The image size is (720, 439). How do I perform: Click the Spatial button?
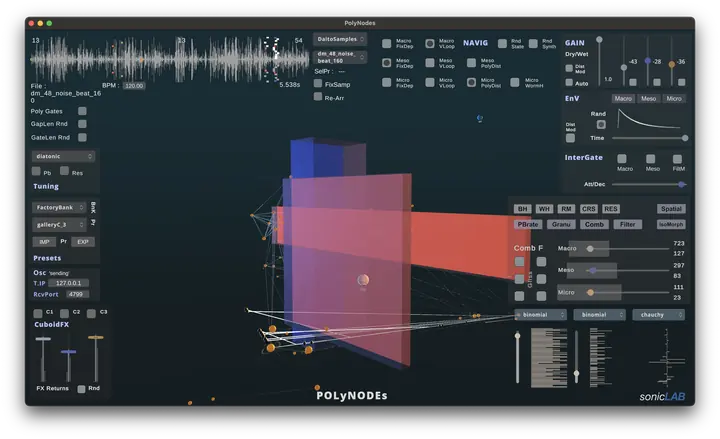[671, 209]
